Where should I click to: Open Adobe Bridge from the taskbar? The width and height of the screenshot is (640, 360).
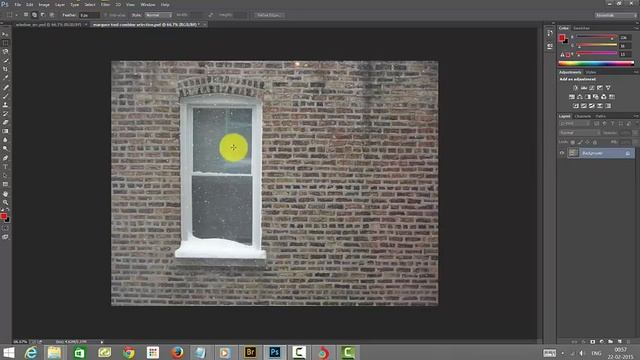point(250,352)
